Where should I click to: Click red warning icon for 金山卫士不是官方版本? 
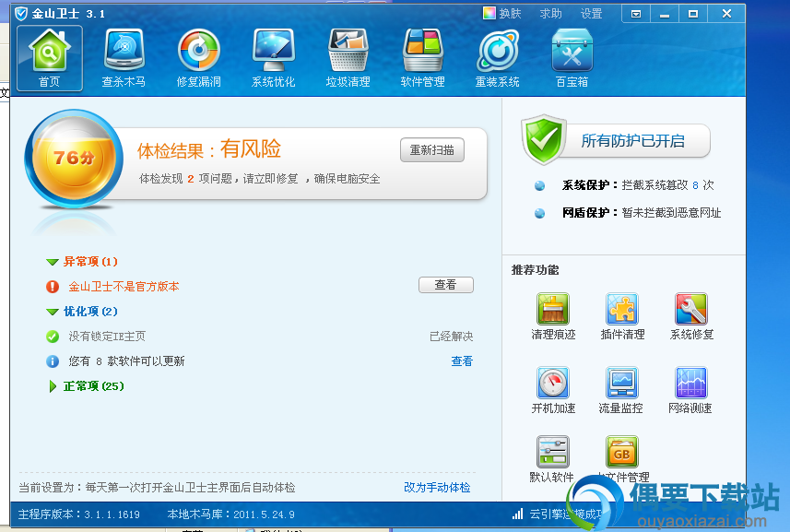point(53,287)
